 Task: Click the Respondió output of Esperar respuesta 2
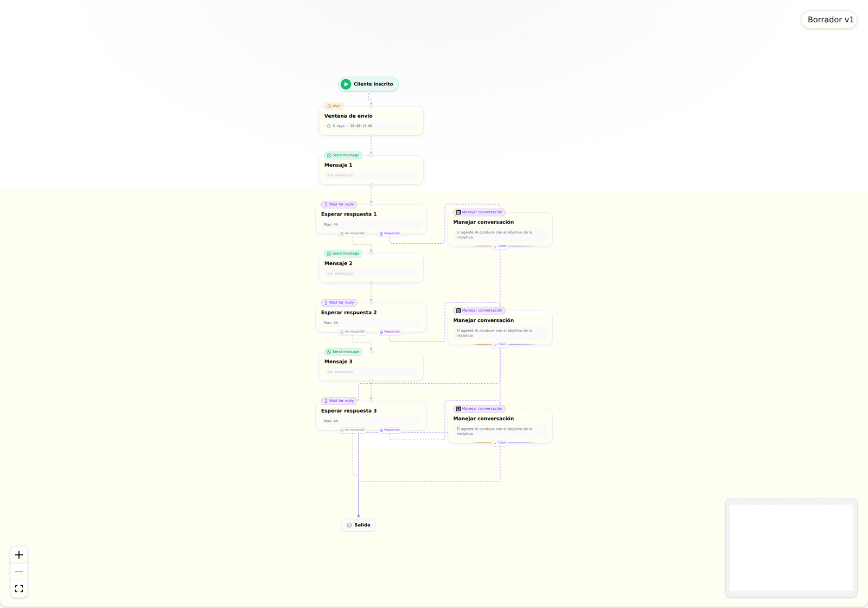click(390, 332)
